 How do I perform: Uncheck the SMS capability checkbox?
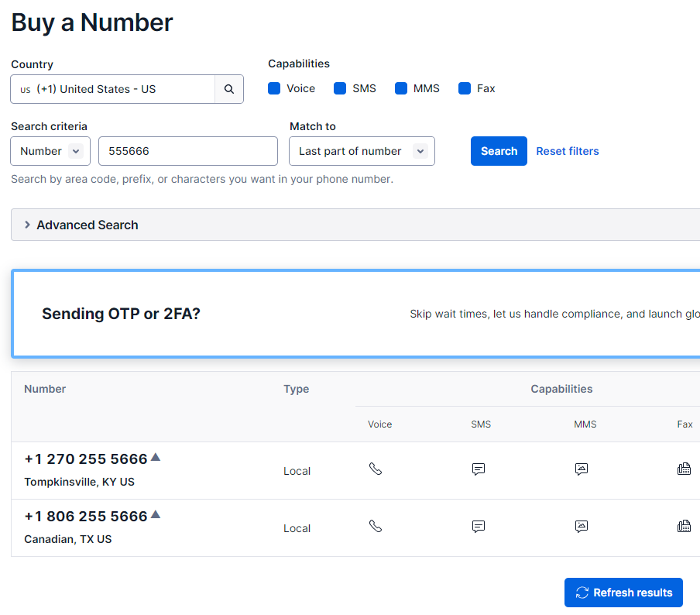[340, 88]
